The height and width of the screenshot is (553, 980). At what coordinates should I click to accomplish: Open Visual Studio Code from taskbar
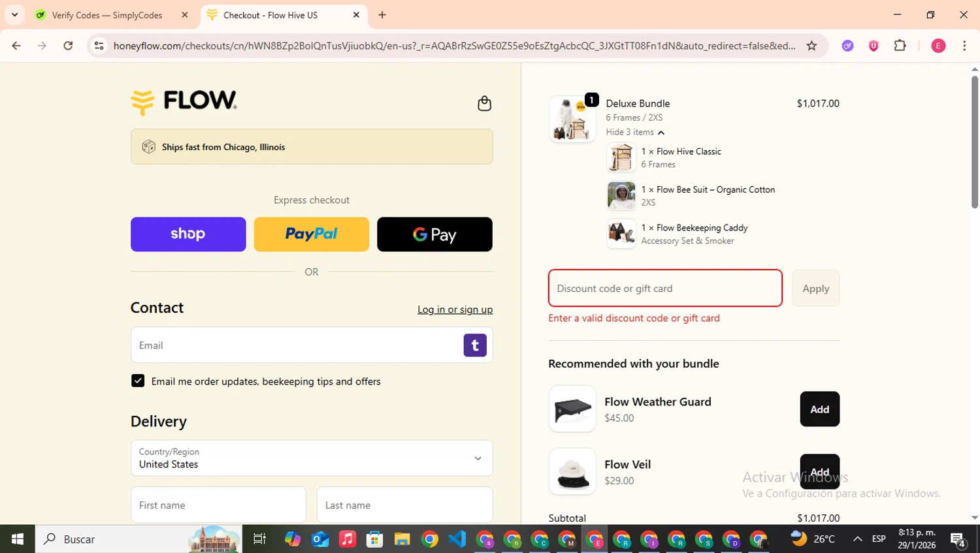457,539
